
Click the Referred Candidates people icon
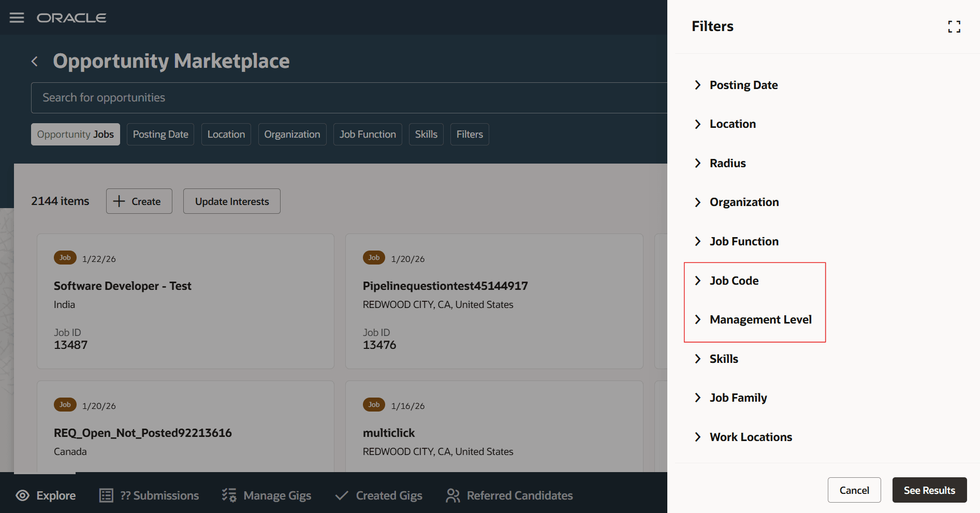(452, 495)
